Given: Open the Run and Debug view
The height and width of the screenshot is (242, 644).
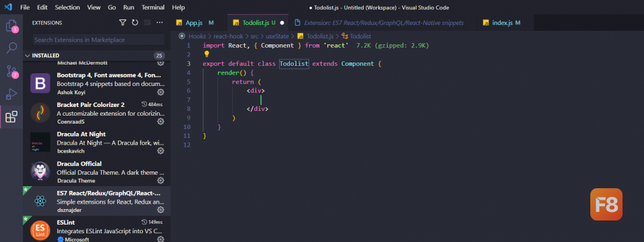Looking at the screenshot, I should (11, 94).
